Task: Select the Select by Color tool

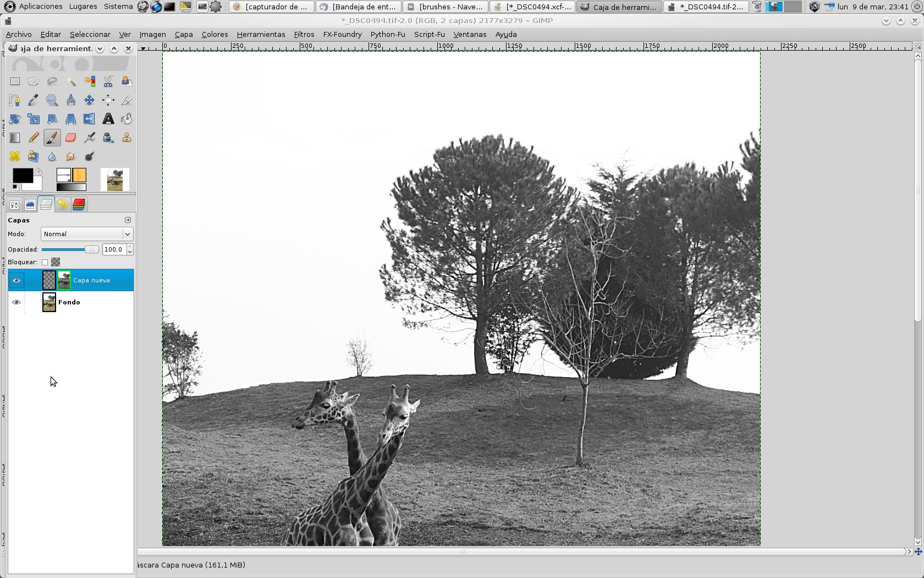Action: pyautogui.click(x=90, y=81)
